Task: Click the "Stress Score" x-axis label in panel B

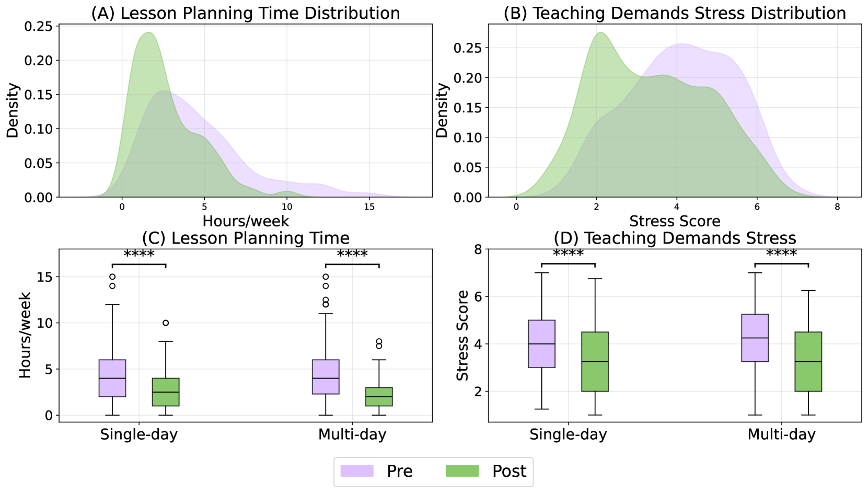Action: point(675,221)
